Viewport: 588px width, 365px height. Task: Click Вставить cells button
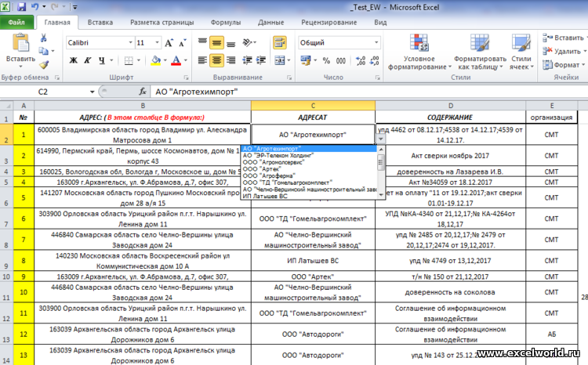click(563, 38)
